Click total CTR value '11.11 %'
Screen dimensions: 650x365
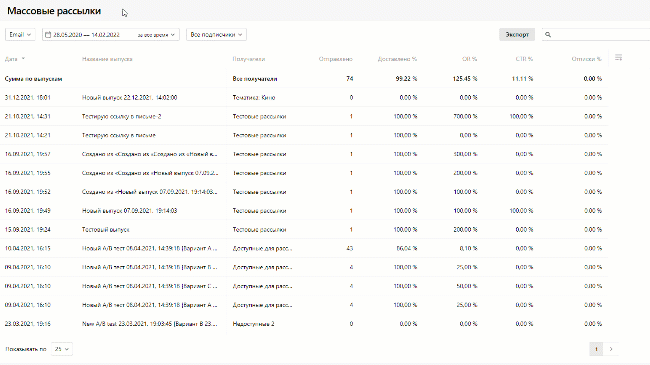tap(522, 79)
